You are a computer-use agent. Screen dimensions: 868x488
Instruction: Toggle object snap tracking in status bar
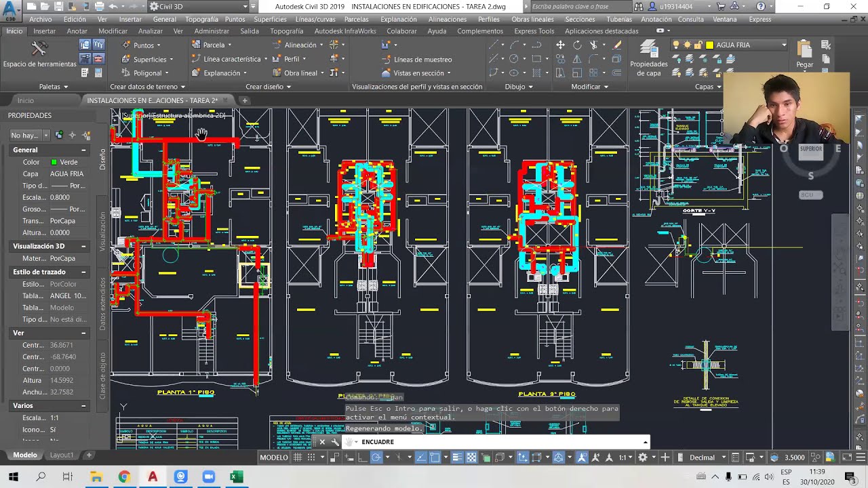(x=422, y=457)
